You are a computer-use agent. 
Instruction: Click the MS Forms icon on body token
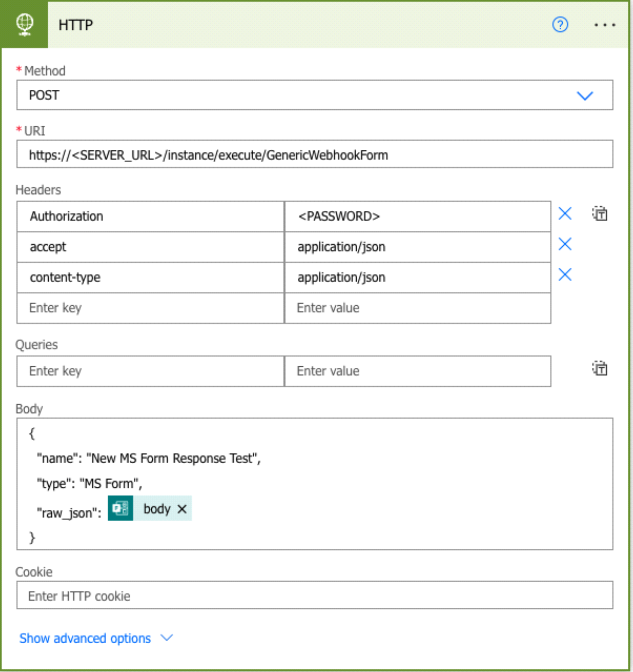[x=120, y=508]
